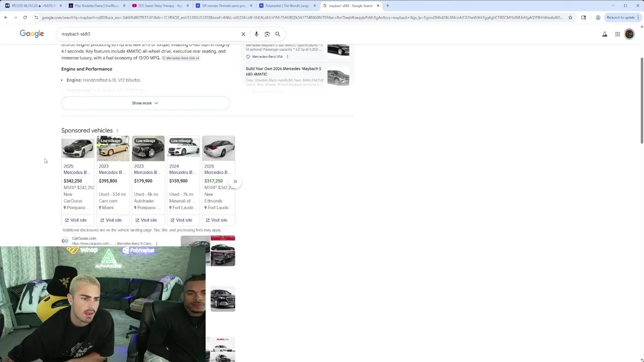The width and height of the screenshot is (644, 362).
Task: Click the 'Additional disclosures' notice text
Action: tap(142, 230)
